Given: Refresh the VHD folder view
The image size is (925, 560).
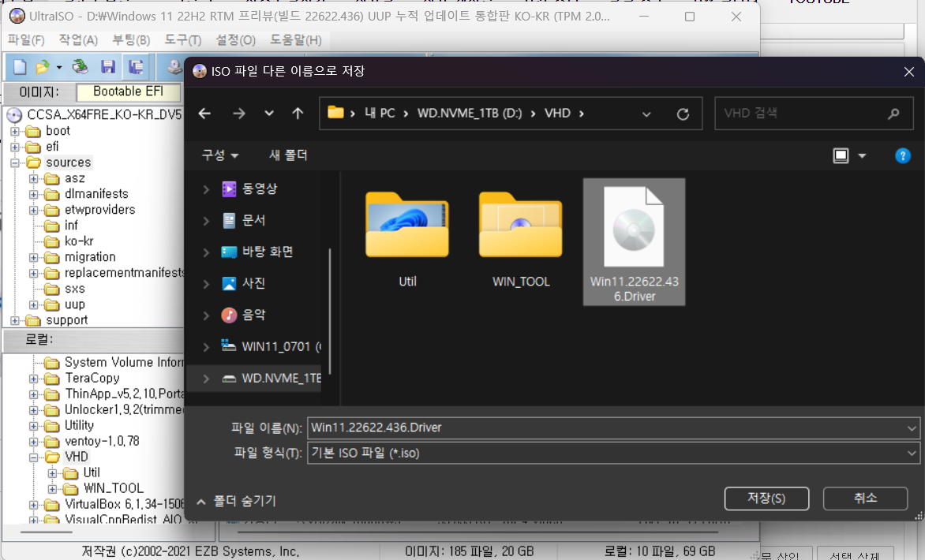Looking at the screenshot, I should click(683, 114).
